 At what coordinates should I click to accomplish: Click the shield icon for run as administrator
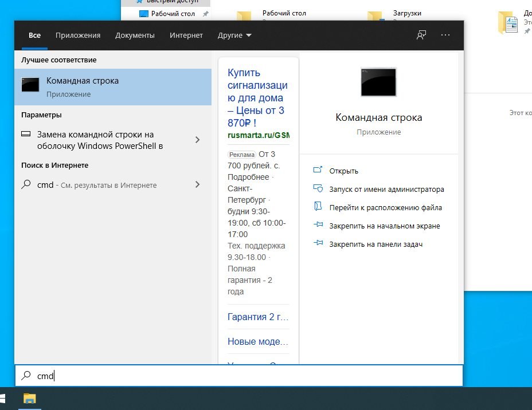point(318,188)
